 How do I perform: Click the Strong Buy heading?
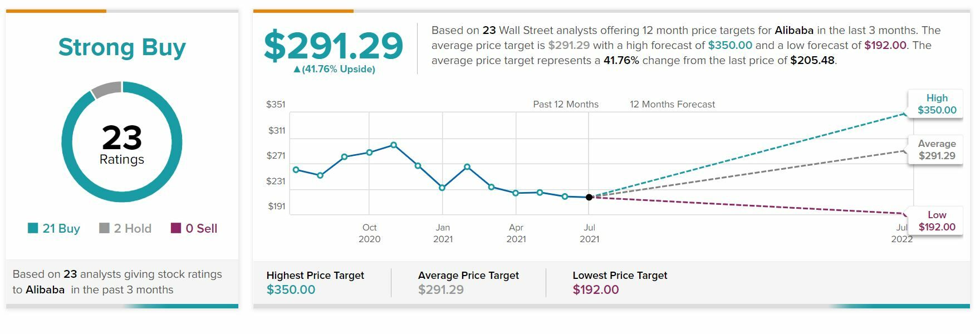[x=122, y=47]
